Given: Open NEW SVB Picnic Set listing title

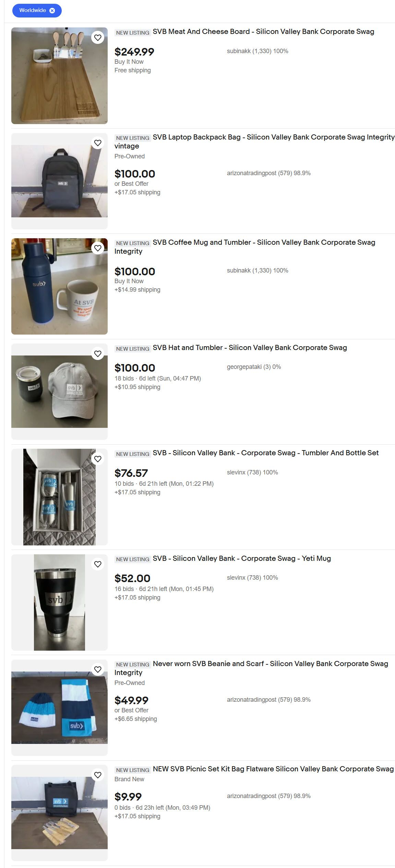Looking at the screenshot, I should 273,769.
